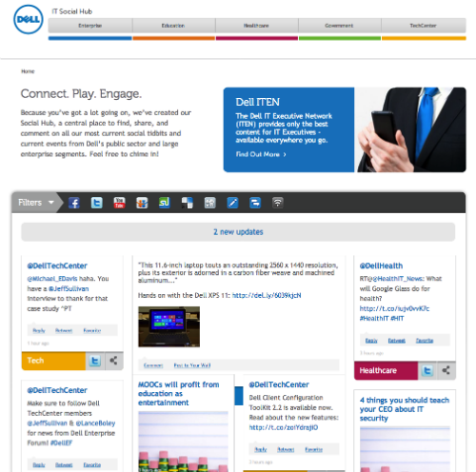Click the #DellEF hashtag
This screenshot has width=476, height=472.
pyautogui.click(x=62, y=442)
